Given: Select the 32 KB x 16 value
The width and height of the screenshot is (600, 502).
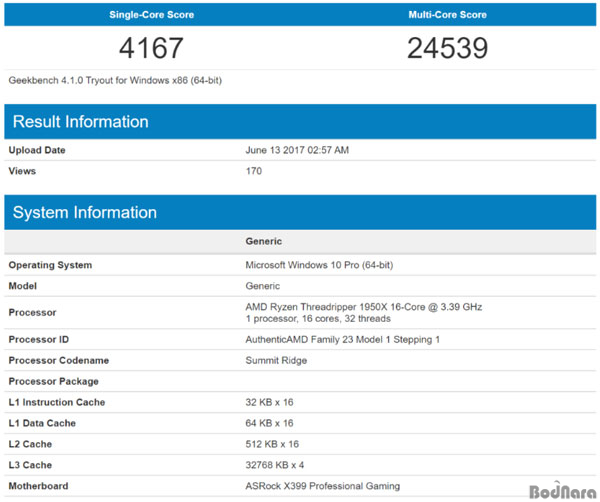Looking at the screenshot, I should coord(269,402).
